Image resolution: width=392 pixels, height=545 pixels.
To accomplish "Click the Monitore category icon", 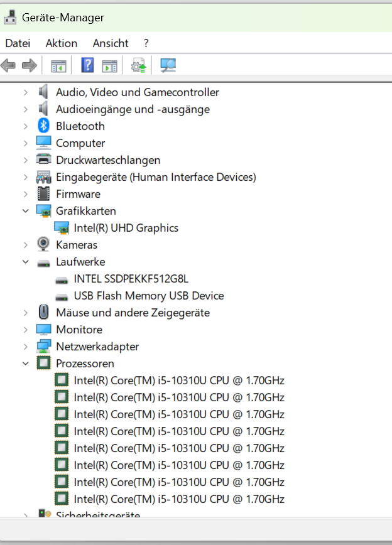I will [43, 329].
